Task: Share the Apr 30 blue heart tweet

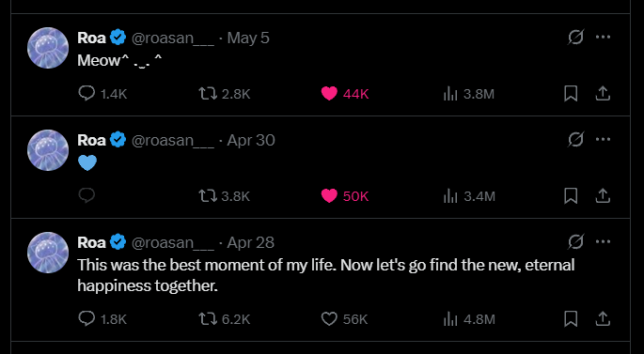Action: 603,196
